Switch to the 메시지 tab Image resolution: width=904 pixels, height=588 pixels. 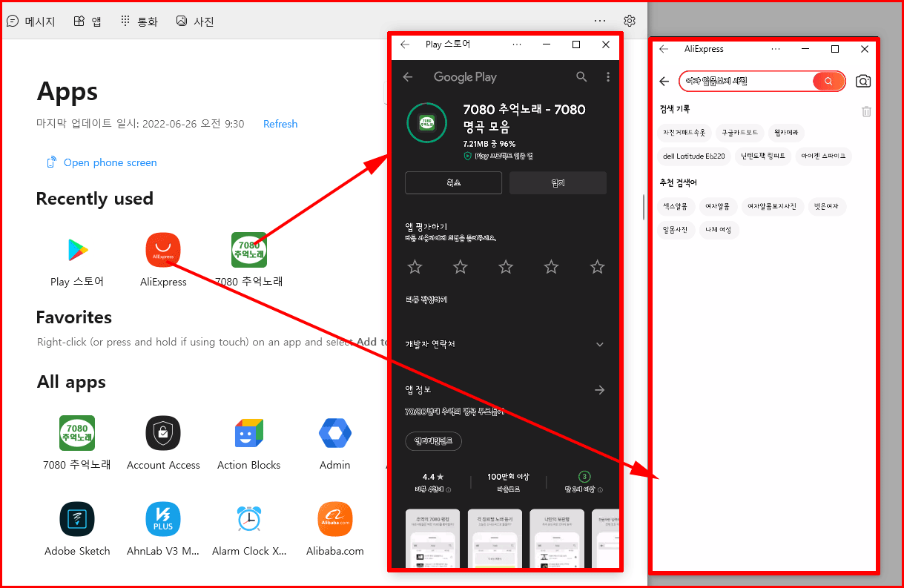[x=31, y=22]
